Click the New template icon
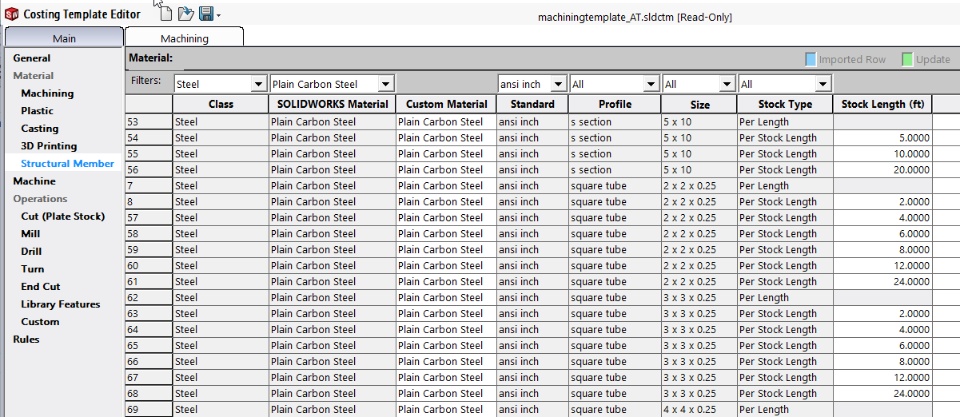This screenshot has height=417, width=960. 165,13
